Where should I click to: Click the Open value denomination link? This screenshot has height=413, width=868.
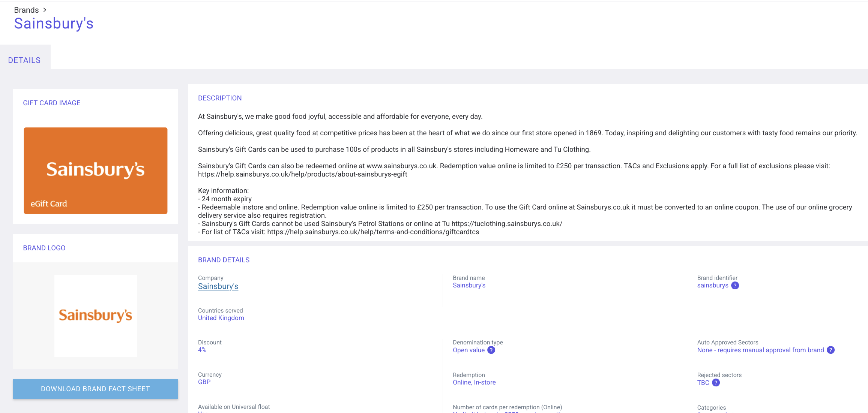[x=469, y=350]
